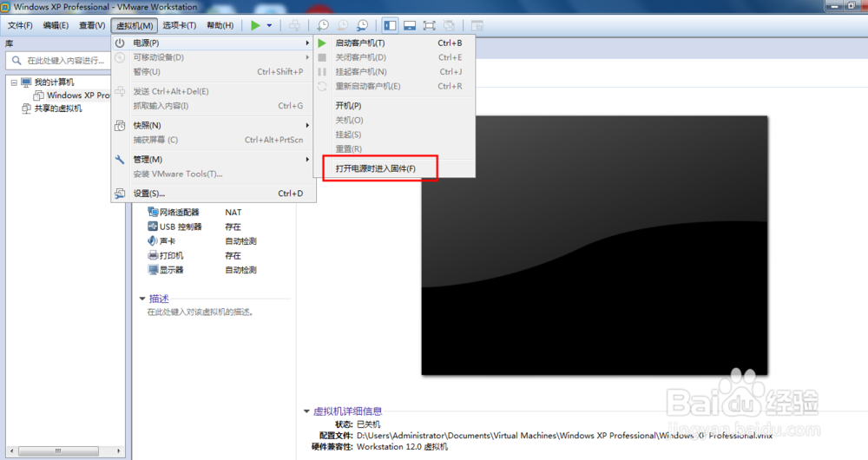The image size is (868, 460).
Task: Click the display monitor device icon
Action: (154, 270)
